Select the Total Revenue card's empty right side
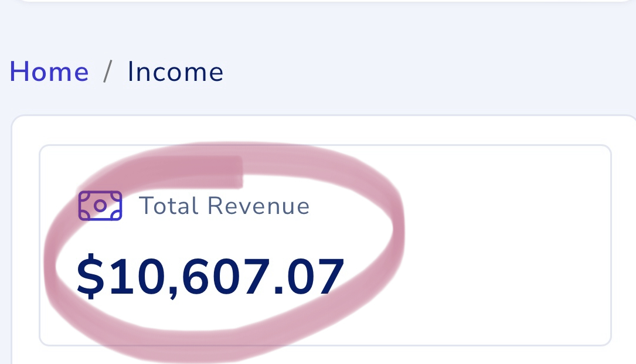The height and width of the screenshot is (364, 636). tap(504, 246)
